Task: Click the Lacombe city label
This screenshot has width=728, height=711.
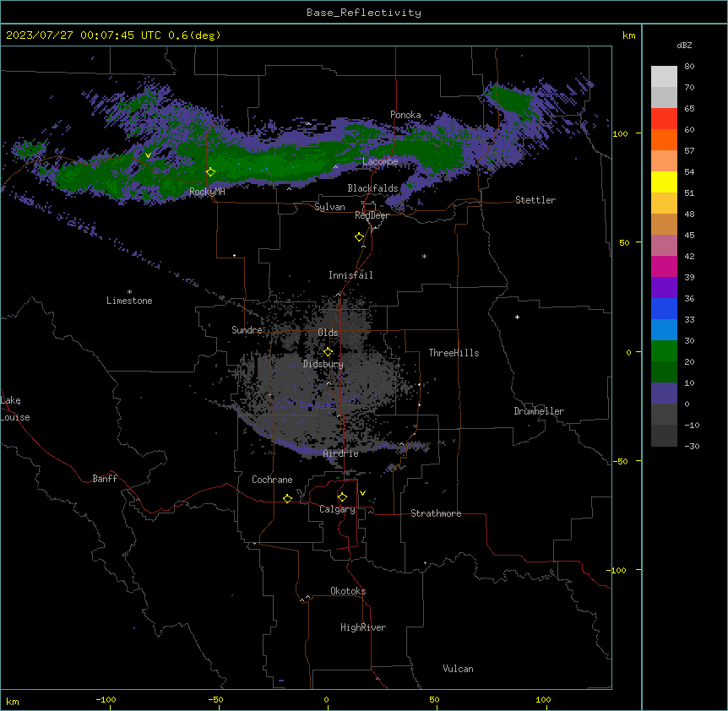Action: [380, 161]
